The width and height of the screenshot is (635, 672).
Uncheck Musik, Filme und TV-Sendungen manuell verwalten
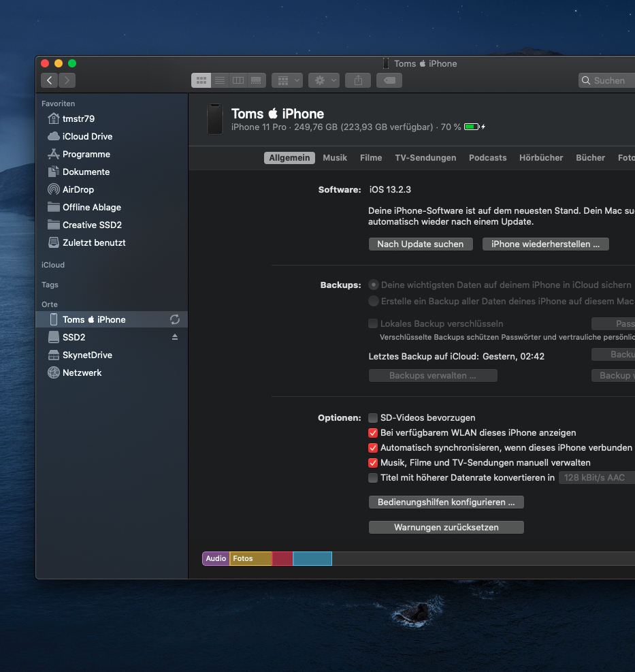(373, 463)
